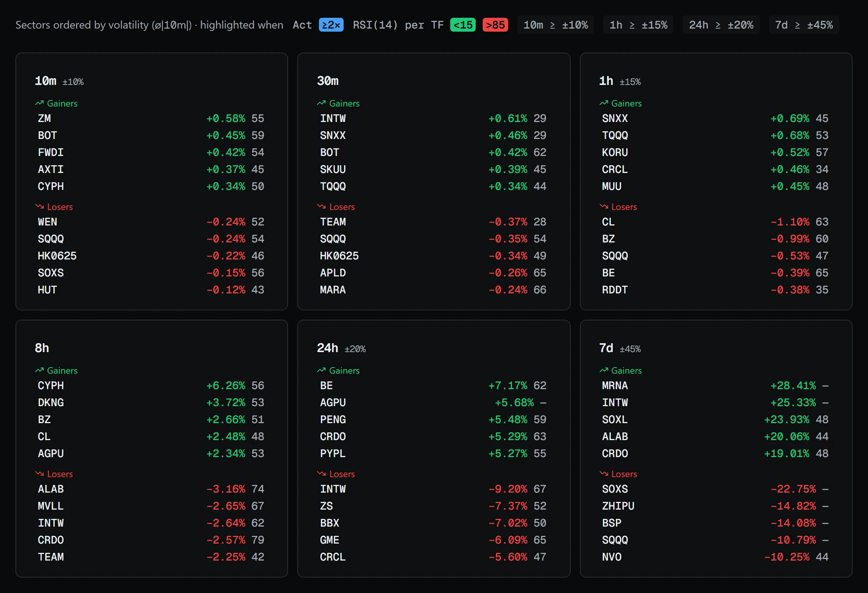The height and width of the screenshot is (593, 868).
Task: Select the 10m ≥ ±10% threshold chip
Action: point(555,25)
